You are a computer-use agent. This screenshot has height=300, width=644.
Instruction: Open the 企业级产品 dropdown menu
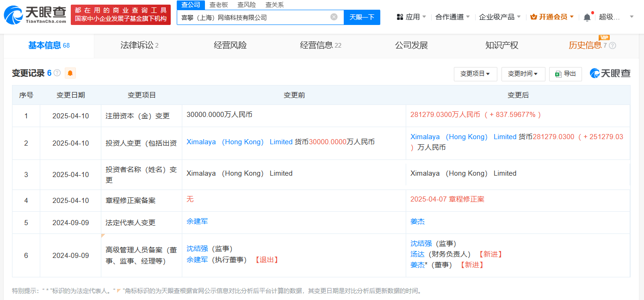click(500, 17)
